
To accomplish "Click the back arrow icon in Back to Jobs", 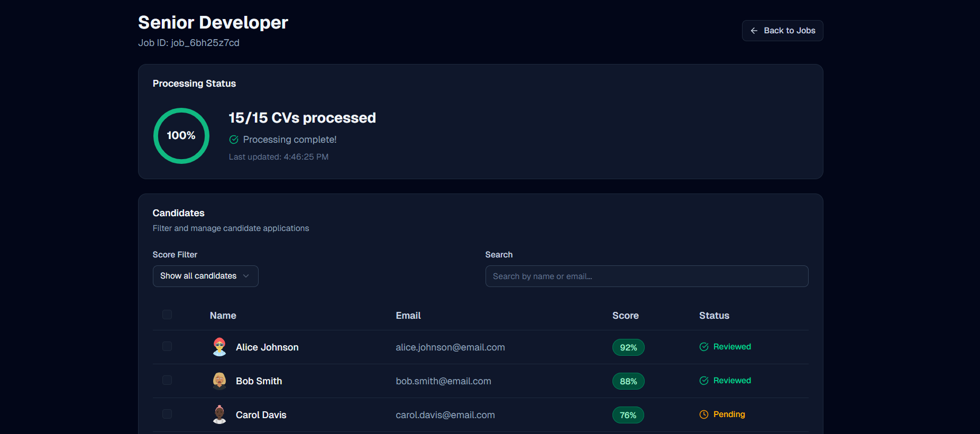I will click(754, 31).
